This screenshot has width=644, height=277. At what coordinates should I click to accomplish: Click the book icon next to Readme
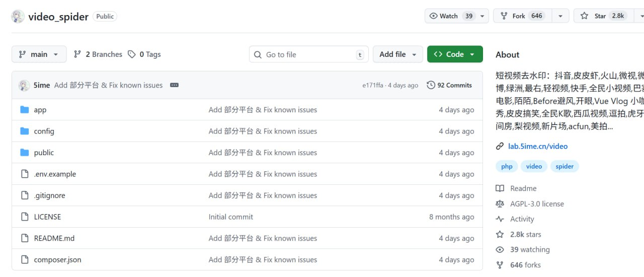(500, 188)
